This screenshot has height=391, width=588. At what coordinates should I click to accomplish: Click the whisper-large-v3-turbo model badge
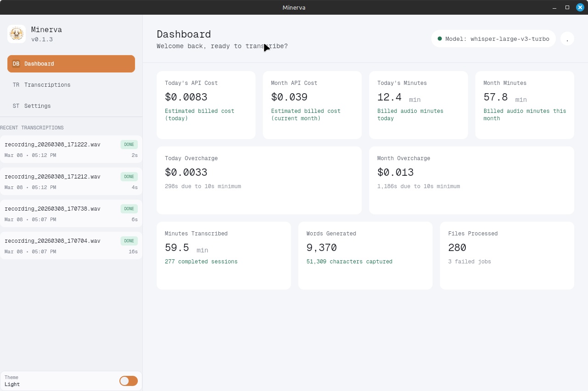tap(493, 39)
